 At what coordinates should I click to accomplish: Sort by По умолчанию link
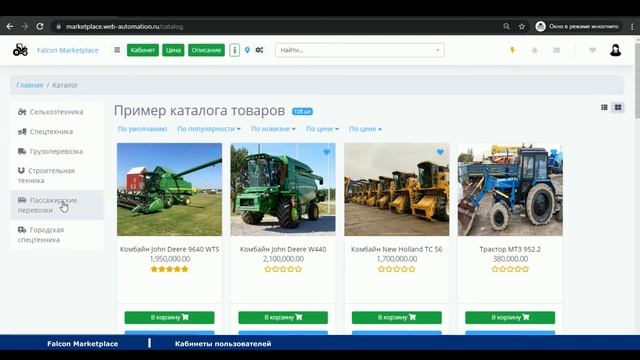pos(142,129)
